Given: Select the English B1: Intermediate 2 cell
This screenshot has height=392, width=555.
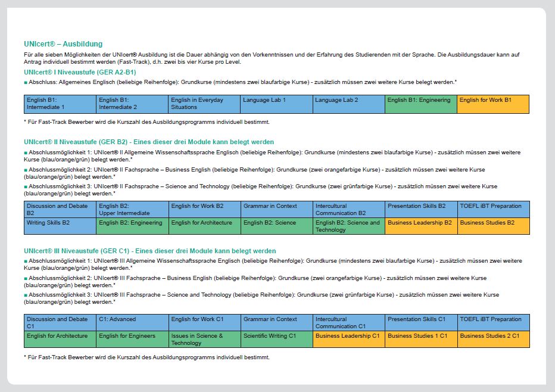Looking at the screenshot, I should [132, 104].
